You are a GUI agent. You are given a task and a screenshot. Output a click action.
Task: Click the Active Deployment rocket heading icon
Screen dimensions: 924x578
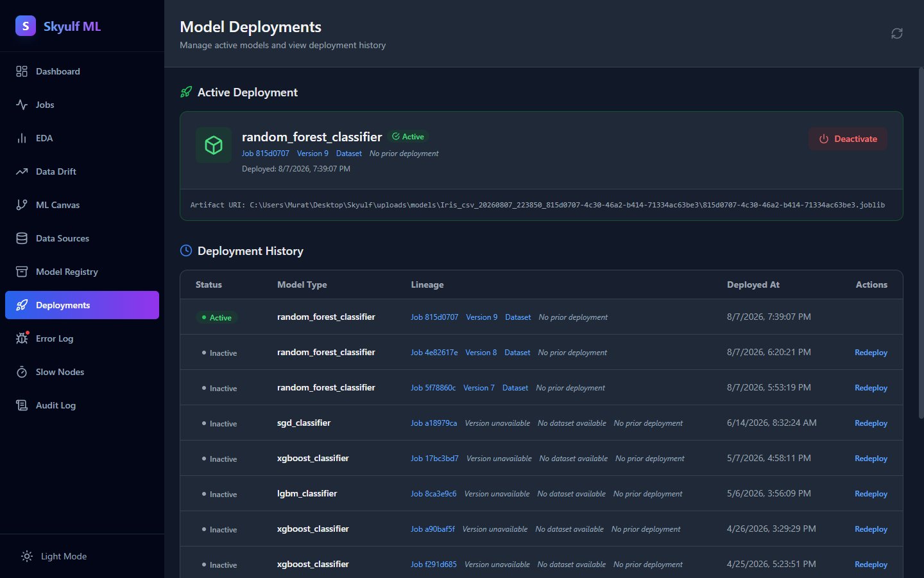click(x=186, y=92)
